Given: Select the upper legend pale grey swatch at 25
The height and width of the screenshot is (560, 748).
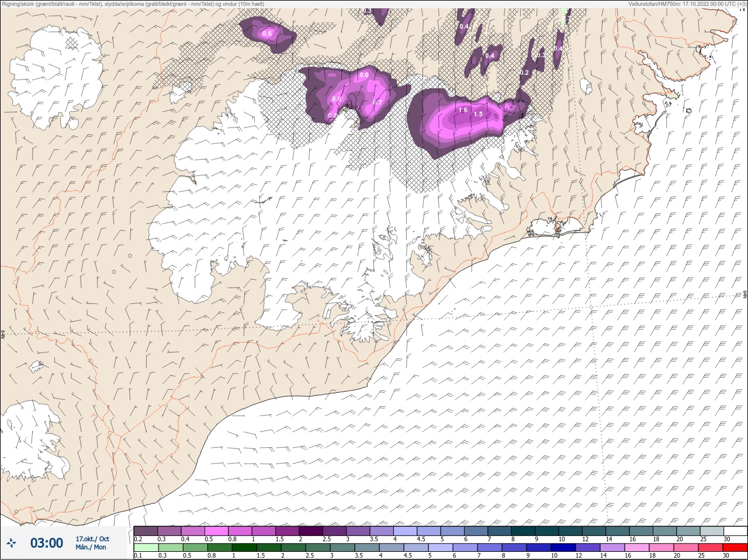Looking at the screenshot, I should [x=712, y=531].
